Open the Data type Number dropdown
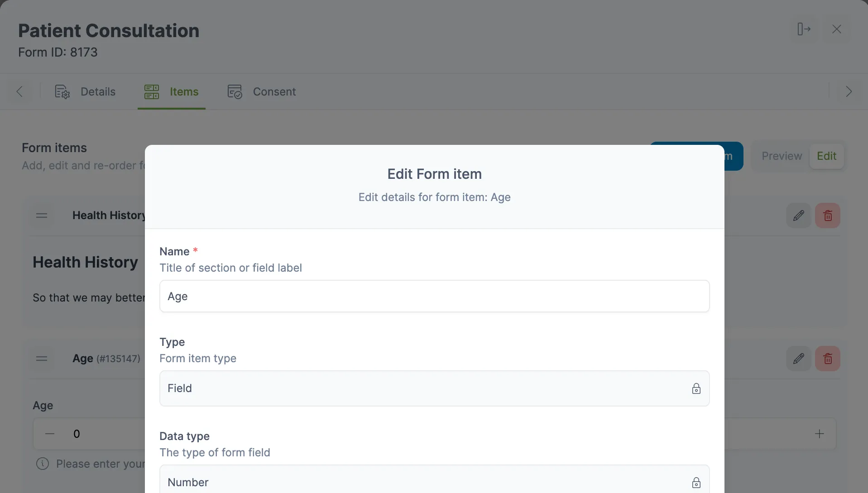868x493 pixels. (434, 482)
